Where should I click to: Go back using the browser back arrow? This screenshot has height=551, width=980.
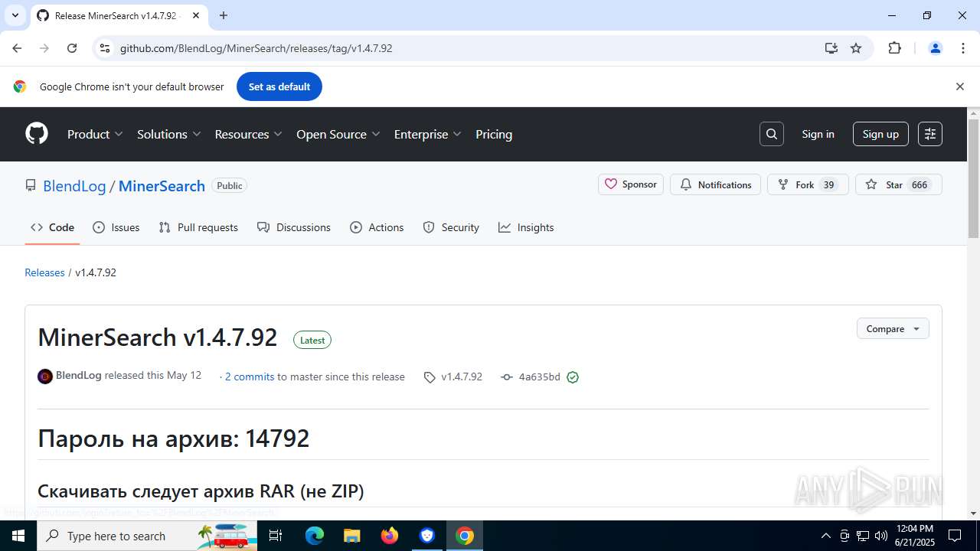17,48
